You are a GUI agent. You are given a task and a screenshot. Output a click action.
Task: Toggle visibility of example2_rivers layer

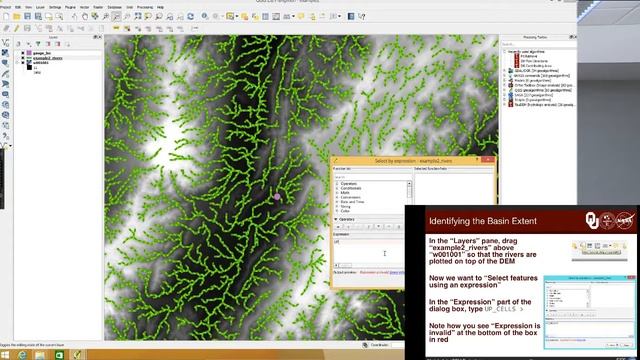tap(23, 58)
